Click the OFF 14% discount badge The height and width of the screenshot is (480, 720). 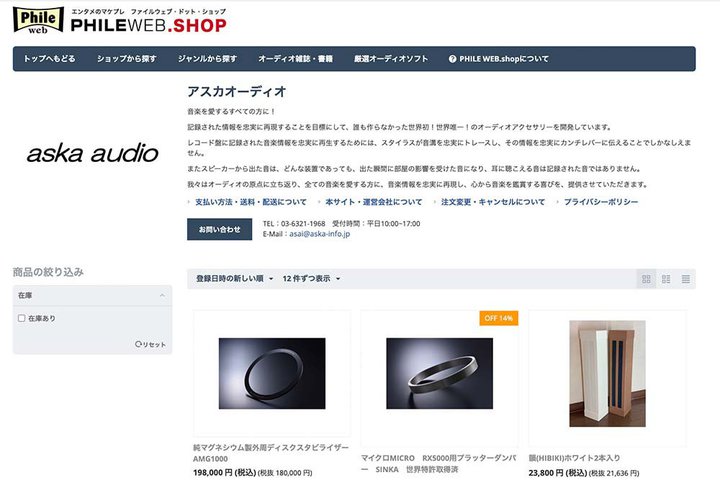click(x=499, y=318)
